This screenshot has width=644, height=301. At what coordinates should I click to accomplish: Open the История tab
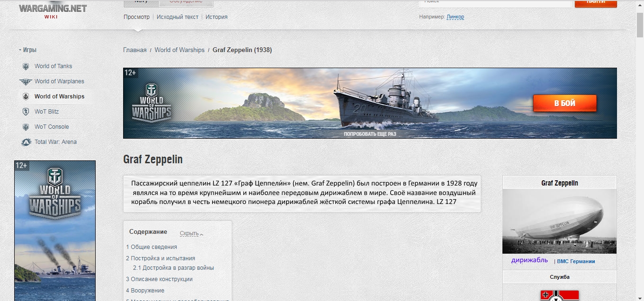(x=216, y=17)
